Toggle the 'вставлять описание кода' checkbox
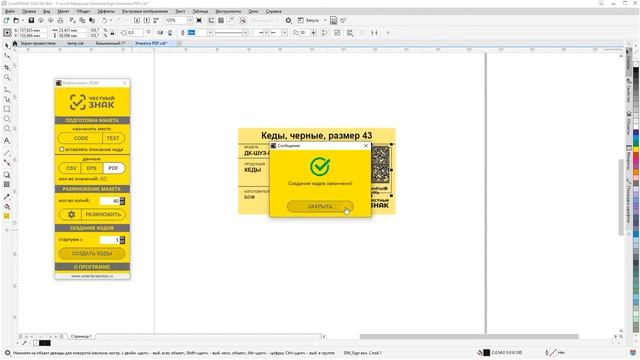This screenshot has width=640, height=360. pyautogui.click(x=62, y=149)
